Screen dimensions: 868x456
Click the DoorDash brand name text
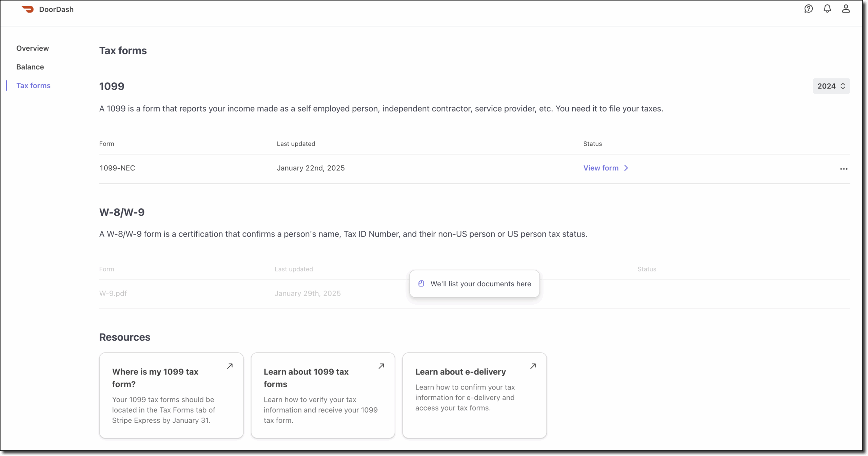(56, 9)
